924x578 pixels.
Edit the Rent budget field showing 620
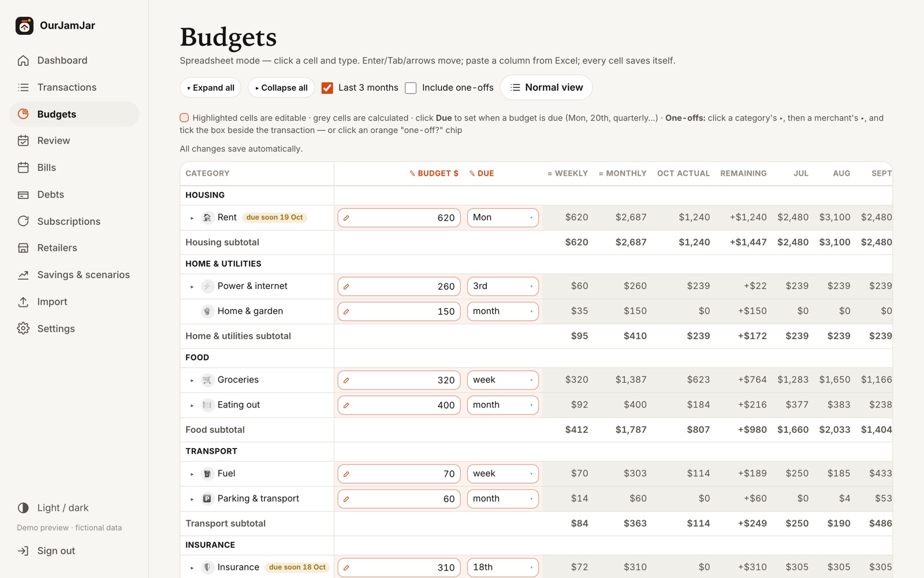[x=399, y=218]
